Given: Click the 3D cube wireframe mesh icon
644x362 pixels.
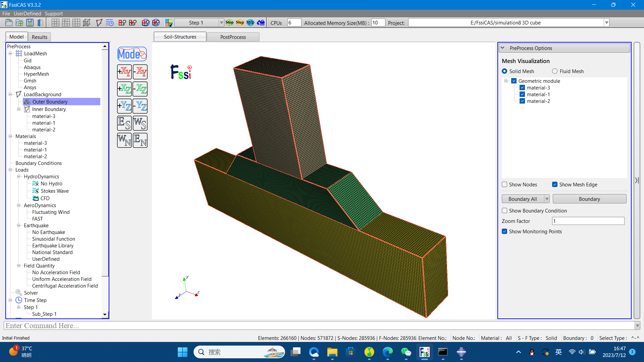Looking at the screenshot, I should 87,22.
